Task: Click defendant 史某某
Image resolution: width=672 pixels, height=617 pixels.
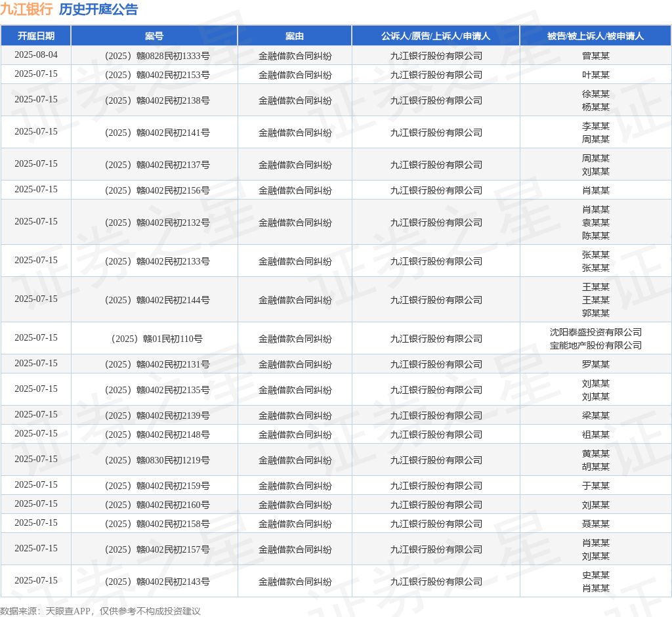Action: (x=596, y=575)
